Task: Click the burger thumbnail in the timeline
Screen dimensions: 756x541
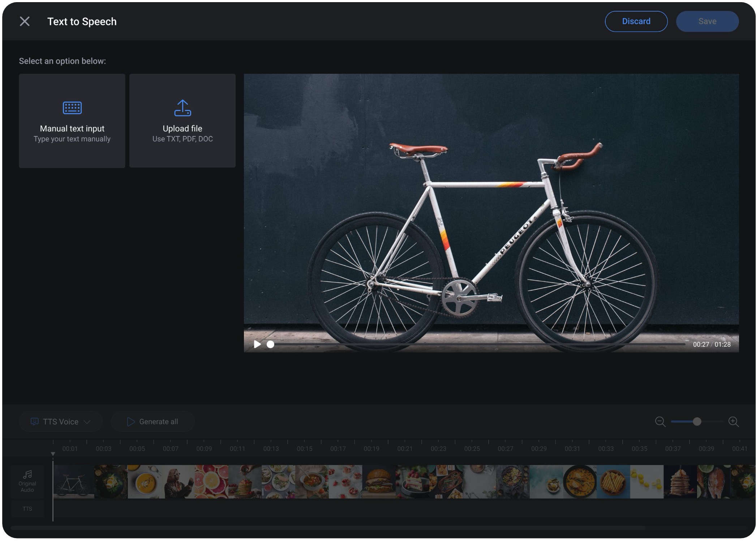Action: [378, 482]
